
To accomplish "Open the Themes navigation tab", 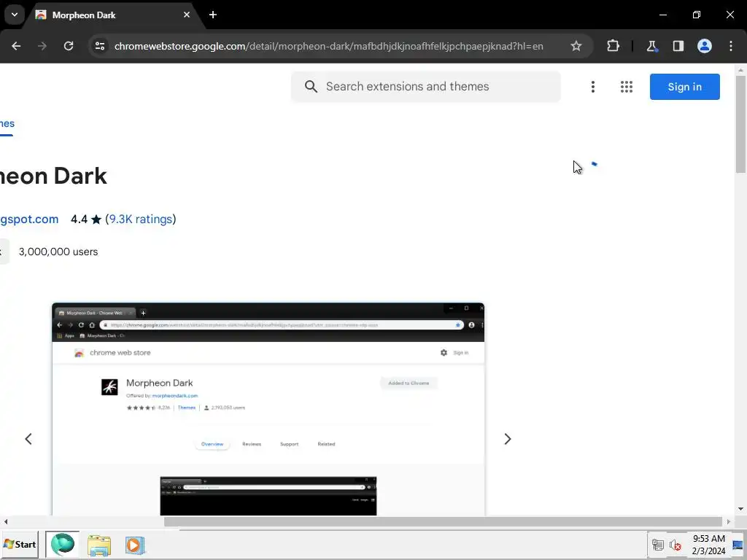I will pos(7,124).
